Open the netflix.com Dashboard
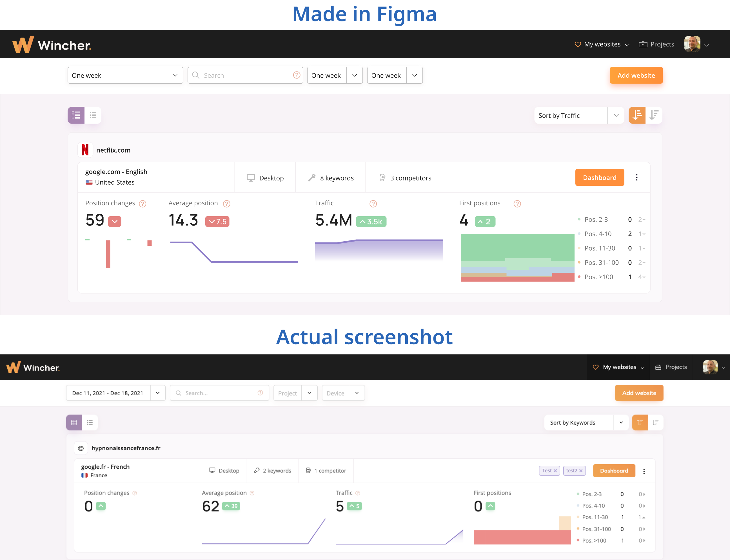 599,177
